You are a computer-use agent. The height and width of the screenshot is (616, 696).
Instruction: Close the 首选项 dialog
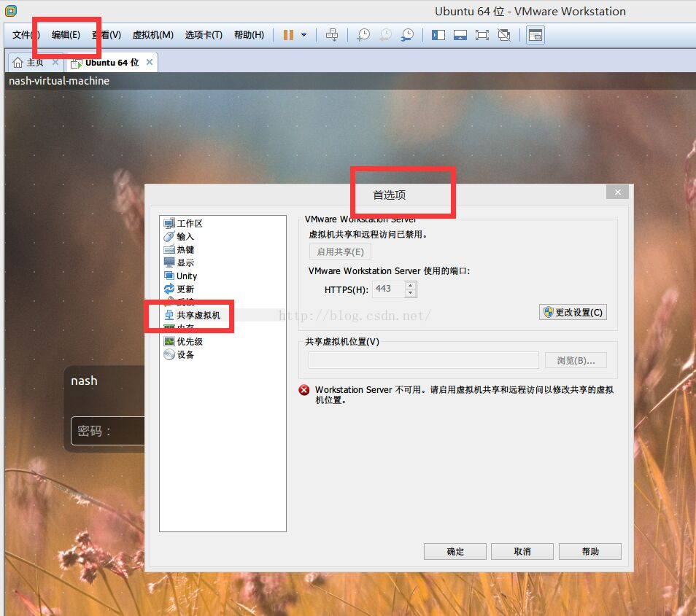click(617, 192)
